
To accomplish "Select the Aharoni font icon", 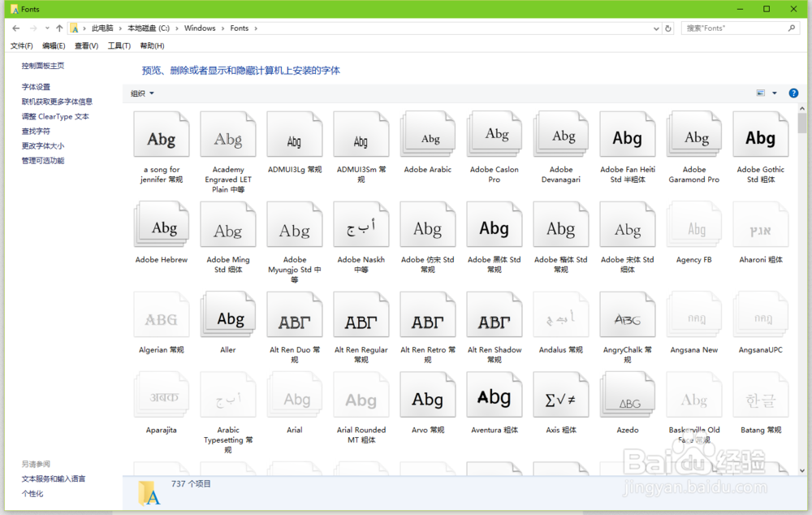I will tap(760, 224).
